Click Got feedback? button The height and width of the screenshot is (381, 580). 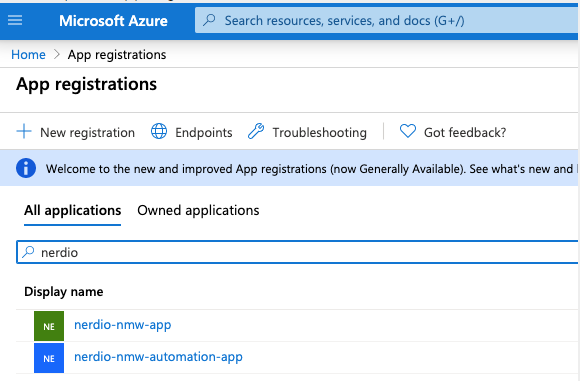pos(453,132)
